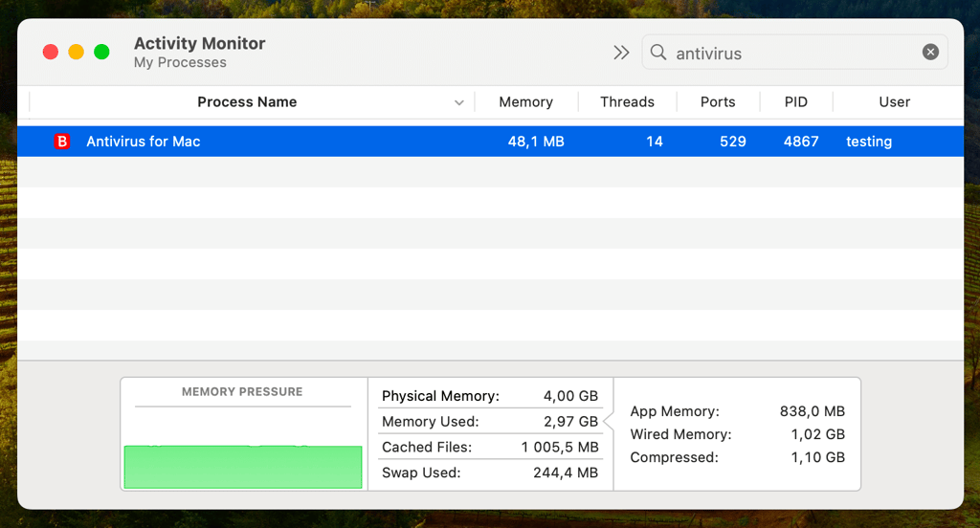
Task: Click the 'Wired Memory:' label
Action: pos(680,434)
